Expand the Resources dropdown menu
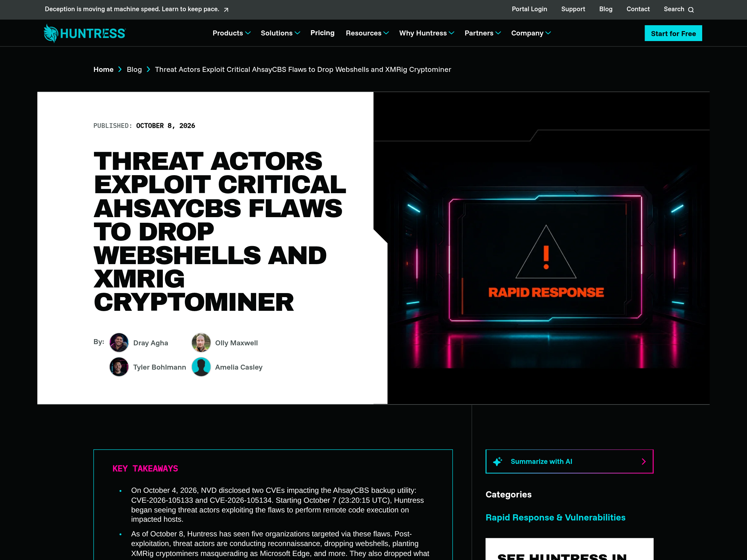This screenshot has width=747, height=560. coord(367,33)
